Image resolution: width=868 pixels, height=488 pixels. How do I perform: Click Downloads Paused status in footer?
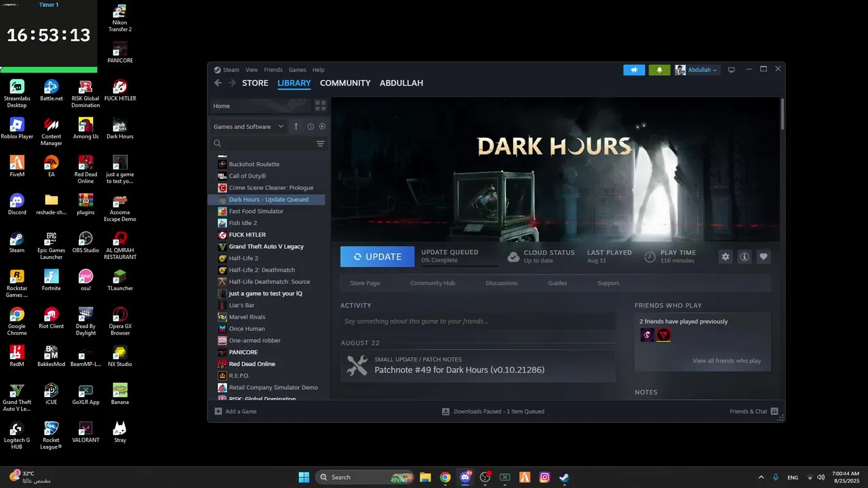pos(493,411)
